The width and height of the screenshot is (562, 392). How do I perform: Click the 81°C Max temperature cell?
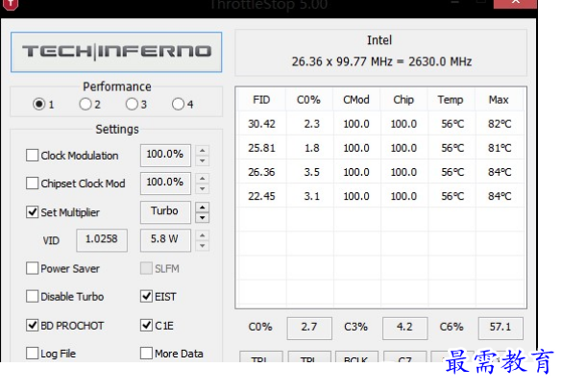tap(500, 148)
